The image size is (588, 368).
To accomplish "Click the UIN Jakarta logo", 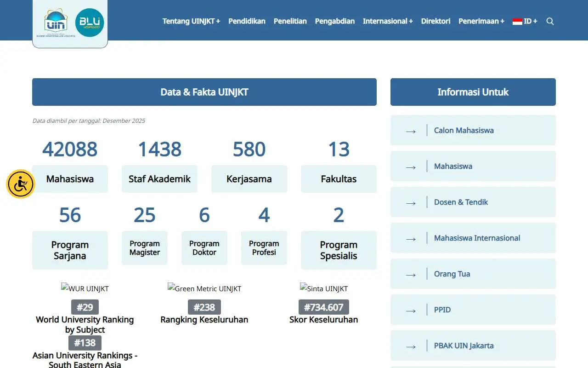I will coord(56,23).
